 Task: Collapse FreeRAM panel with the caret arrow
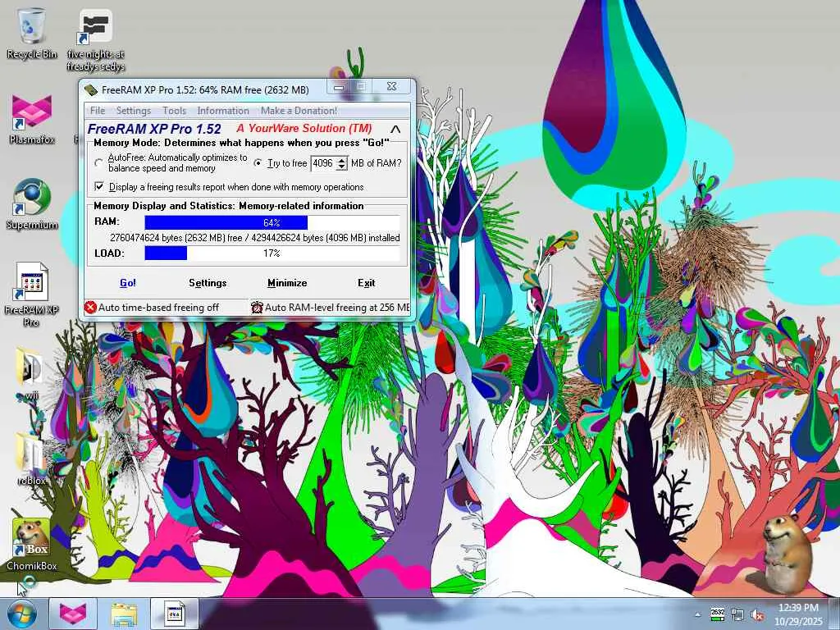395,129
